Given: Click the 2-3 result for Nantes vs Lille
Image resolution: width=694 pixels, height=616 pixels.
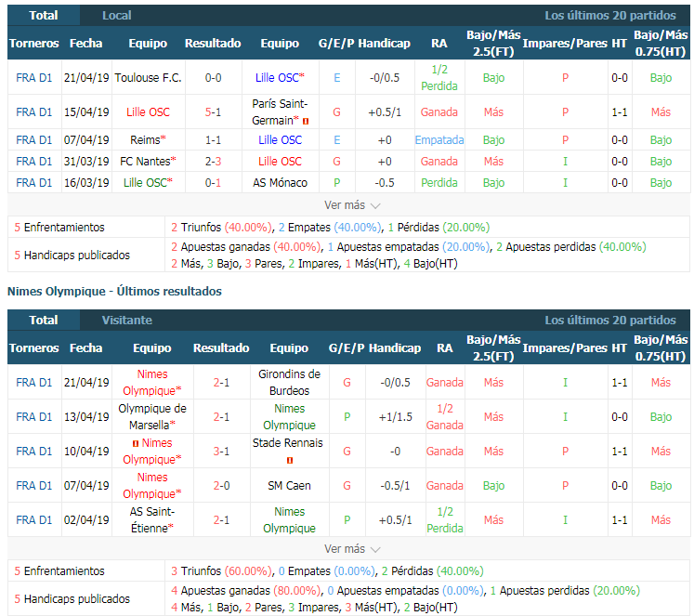Looking at the screenshot, I should 213,162.
